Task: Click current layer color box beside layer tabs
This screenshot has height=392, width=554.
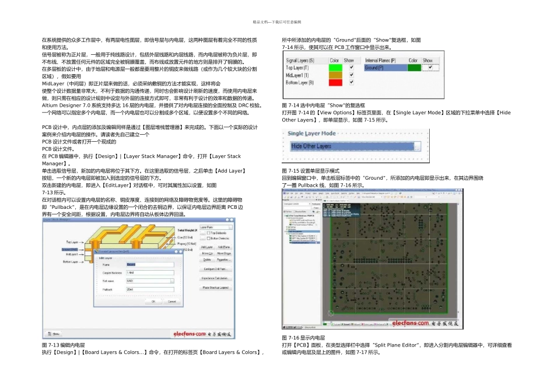Action: (x=325, y=324)
